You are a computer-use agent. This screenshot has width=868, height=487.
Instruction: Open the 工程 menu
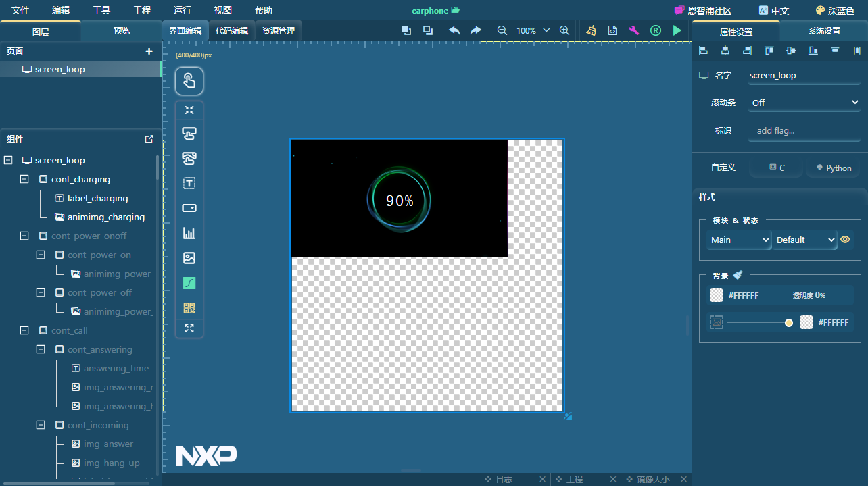142,10
